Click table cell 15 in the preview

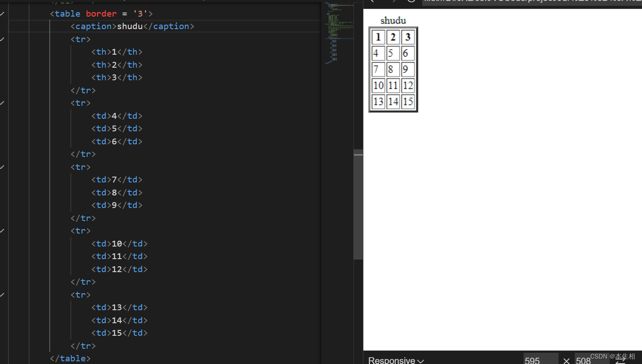[408, 101]
